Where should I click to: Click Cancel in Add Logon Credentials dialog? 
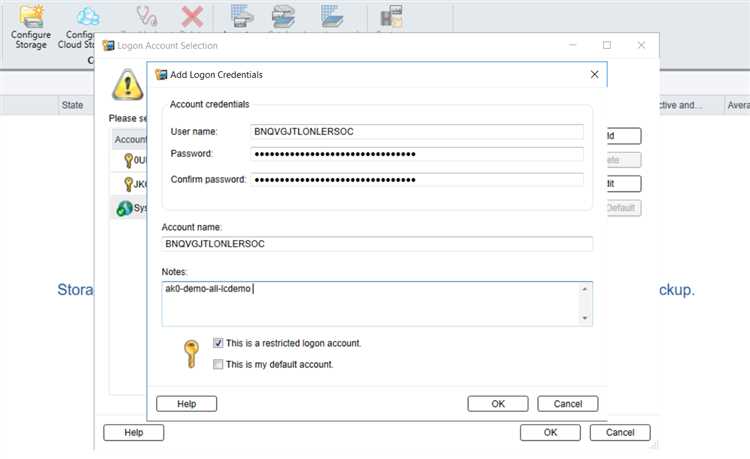click(568, 404)
